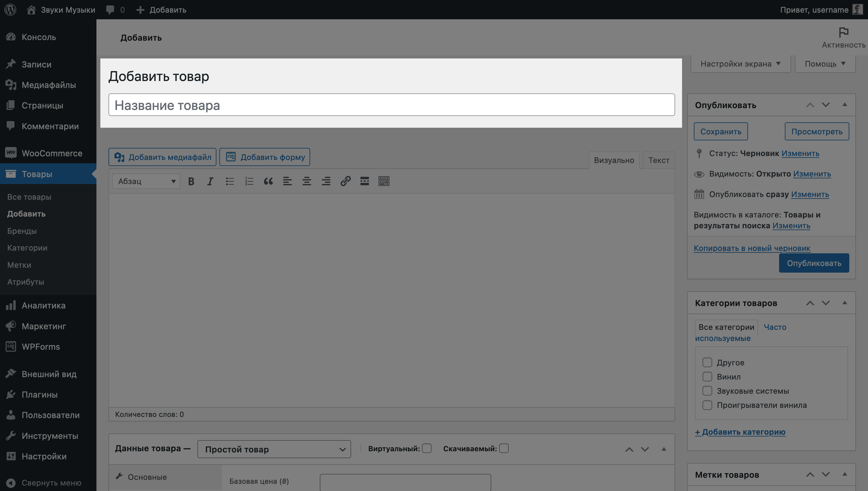Click the Просмотреть preview button
Viewport: 868px width, 491px height.
(817, 132)
